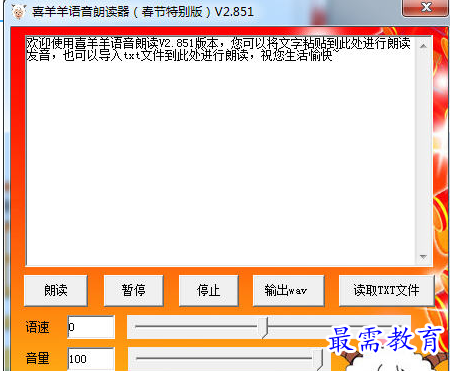Open a file via 读取TXT文件 button
Screen dimensions: 450x371
pos(387,290)
